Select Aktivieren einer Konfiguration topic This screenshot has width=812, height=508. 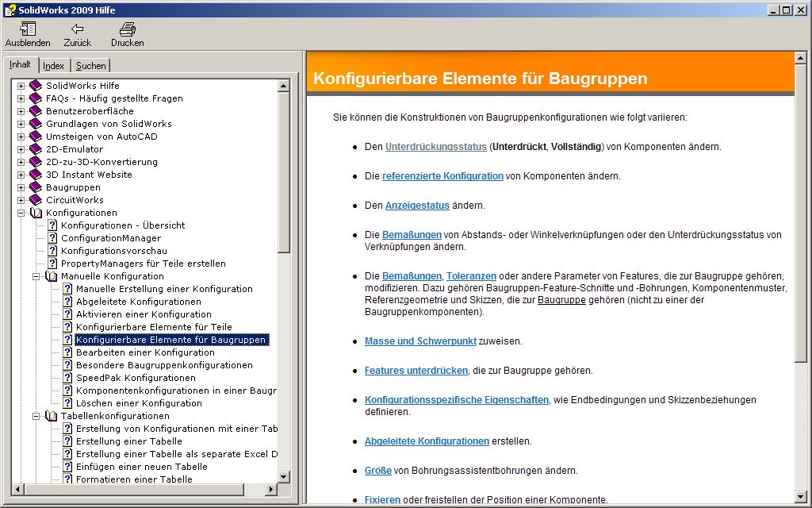point(144,314)
